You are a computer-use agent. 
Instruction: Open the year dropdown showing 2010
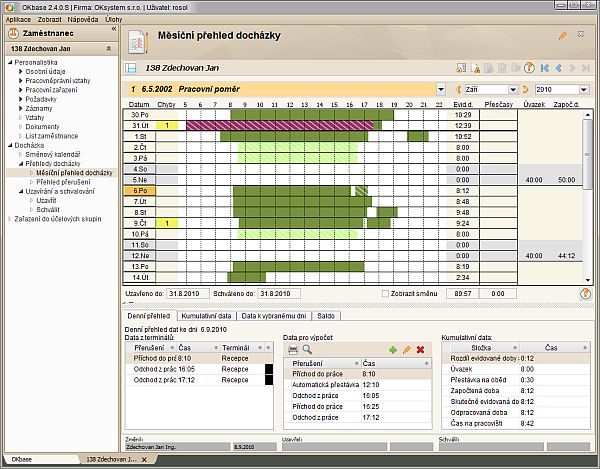(x=584, y=90)
